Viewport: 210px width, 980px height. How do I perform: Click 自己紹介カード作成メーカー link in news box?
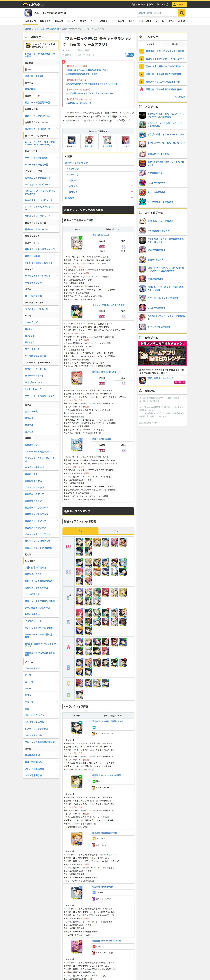(x=80, y=103)
